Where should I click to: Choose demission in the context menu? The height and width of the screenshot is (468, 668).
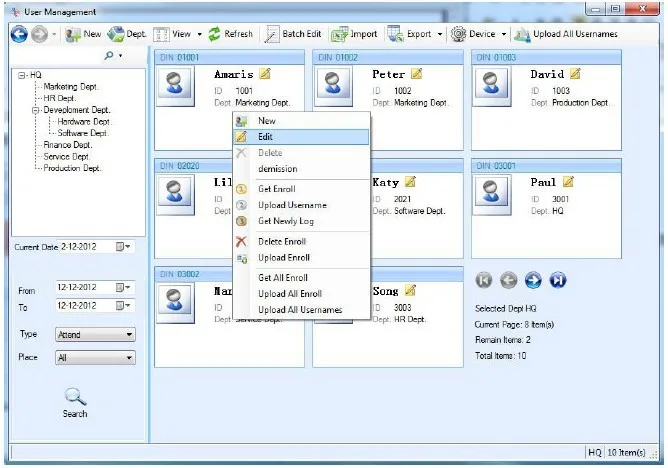point(301,169)
